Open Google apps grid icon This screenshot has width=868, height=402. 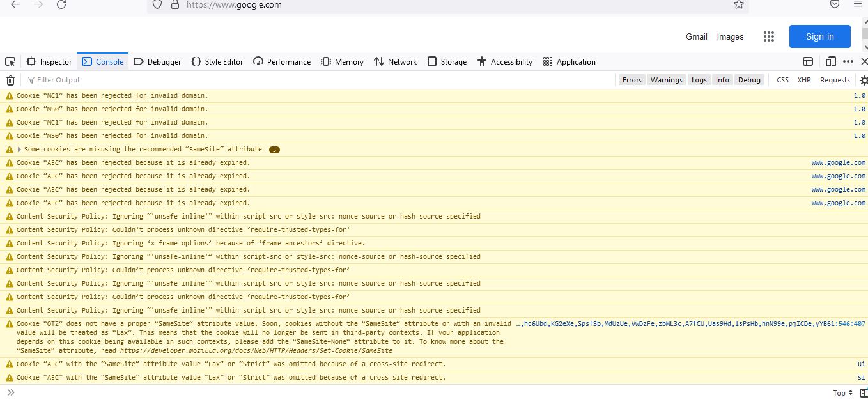click(768, 37)
